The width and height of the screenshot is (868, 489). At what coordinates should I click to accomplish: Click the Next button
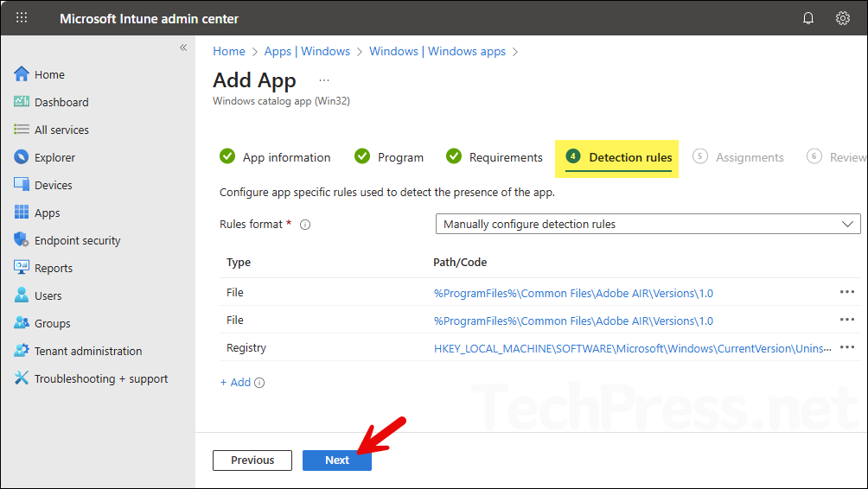pos(336,460)
